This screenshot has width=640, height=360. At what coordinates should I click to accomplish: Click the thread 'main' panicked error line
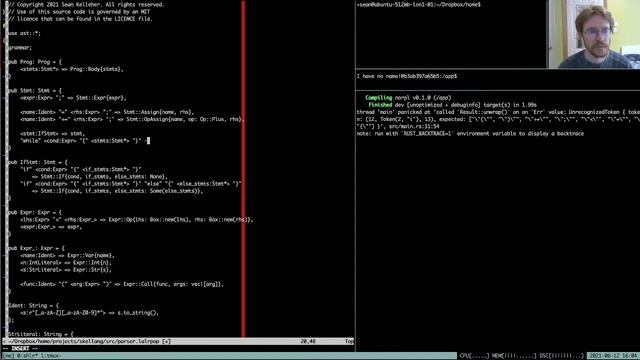click(x=498, y=112)
